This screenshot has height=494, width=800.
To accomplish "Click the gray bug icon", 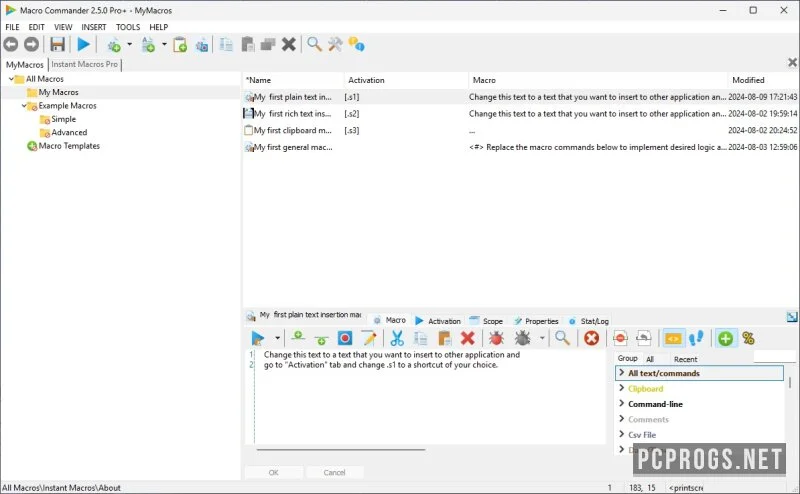I will (522, 338).
